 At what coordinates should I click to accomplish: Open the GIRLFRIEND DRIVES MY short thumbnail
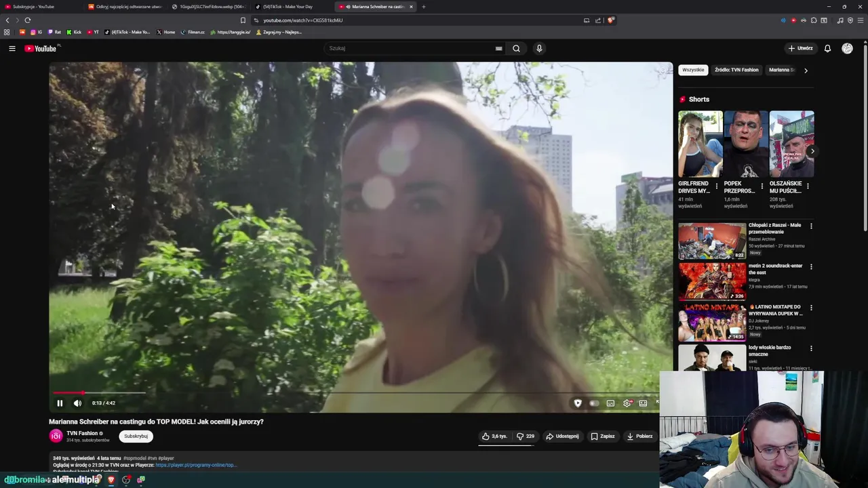tap(701, 144)
